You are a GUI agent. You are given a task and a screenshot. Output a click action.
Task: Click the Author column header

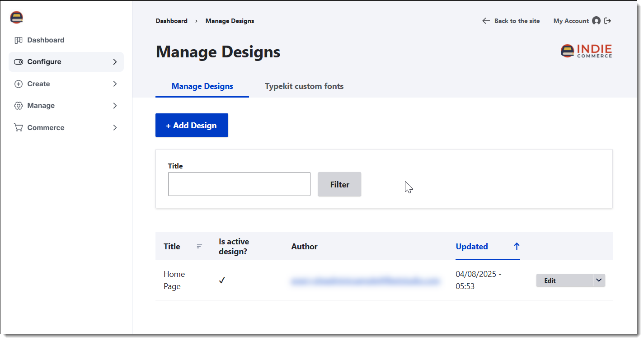pos(304,247)
